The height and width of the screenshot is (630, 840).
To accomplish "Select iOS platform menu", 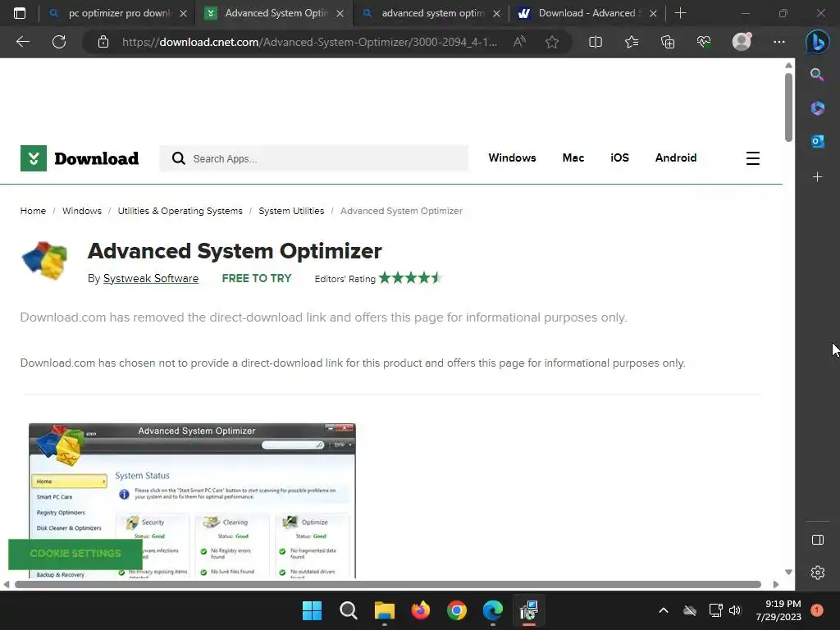I will click(620, 157).
